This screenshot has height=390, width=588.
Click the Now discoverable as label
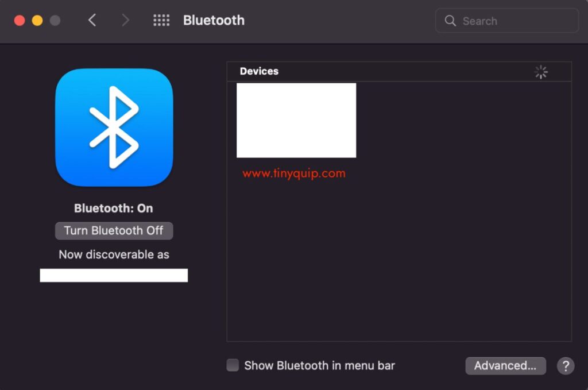[113, 254]
